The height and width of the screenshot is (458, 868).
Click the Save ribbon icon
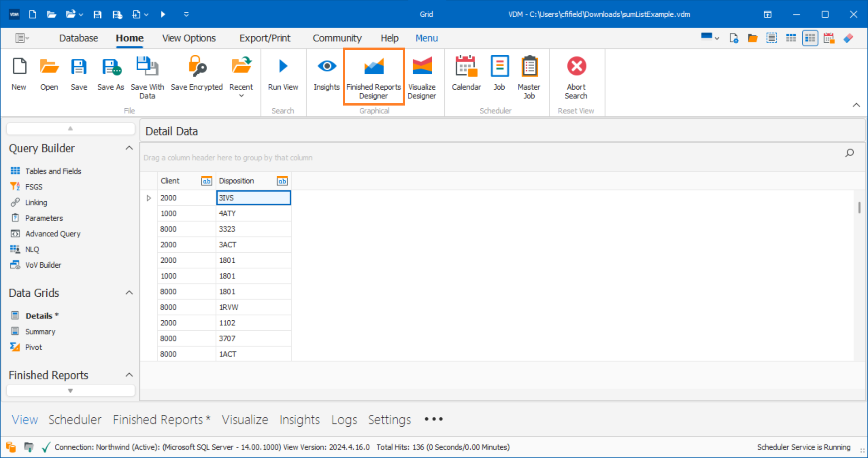click(79, 67)
